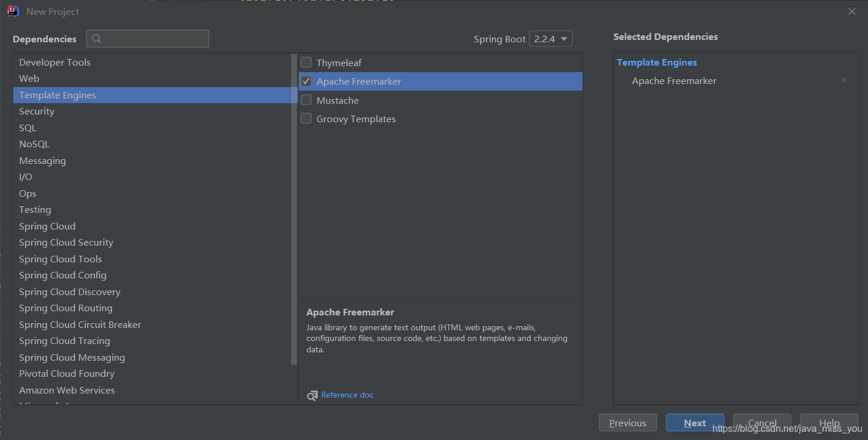Close the New Project dialog
The height and width of the screenshot is (440, 868).
click(852, 11)
